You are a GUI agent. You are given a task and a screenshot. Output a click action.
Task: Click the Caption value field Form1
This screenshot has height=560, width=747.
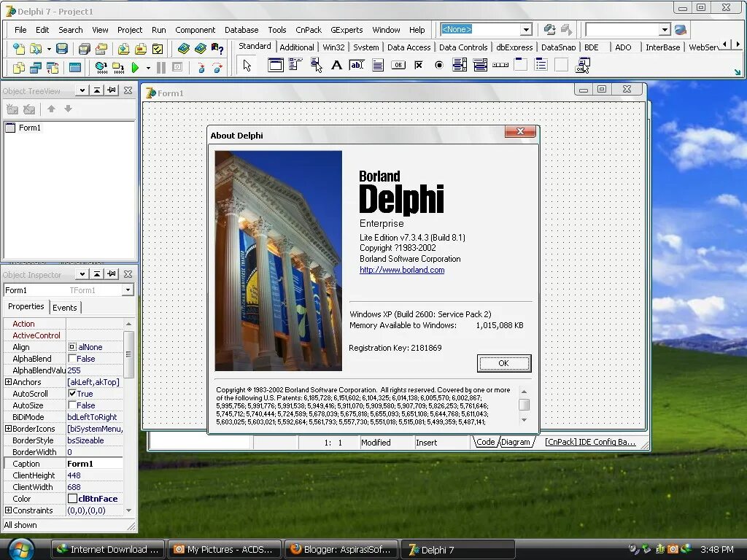coord(94,464)
